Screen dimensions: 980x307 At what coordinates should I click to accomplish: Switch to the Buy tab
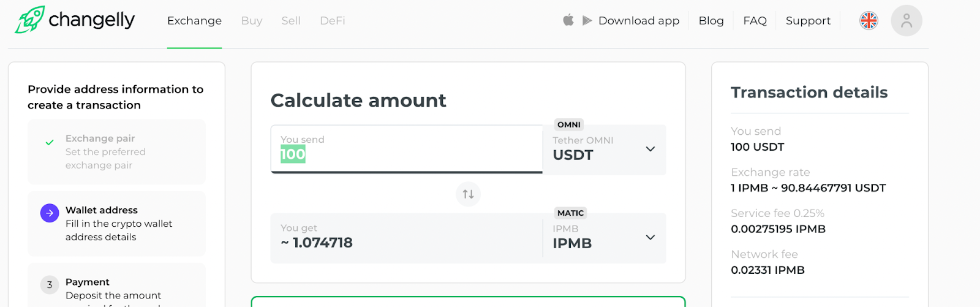252,21
